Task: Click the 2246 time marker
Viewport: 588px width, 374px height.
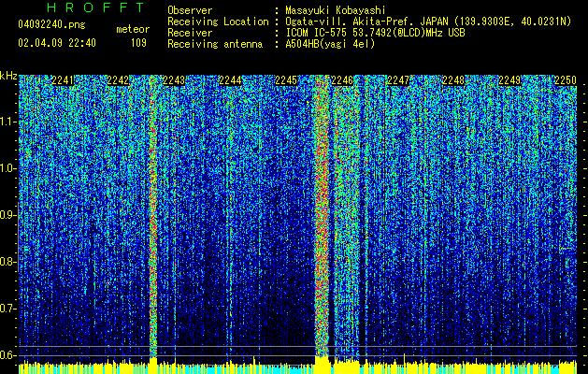Action: pos(342,80)
